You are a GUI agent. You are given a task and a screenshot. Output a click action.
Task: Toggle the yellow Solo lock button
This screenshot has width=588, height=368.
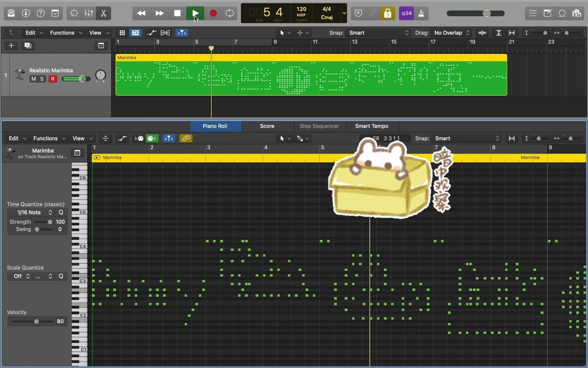pyautogui.click(x=388, y=13)
